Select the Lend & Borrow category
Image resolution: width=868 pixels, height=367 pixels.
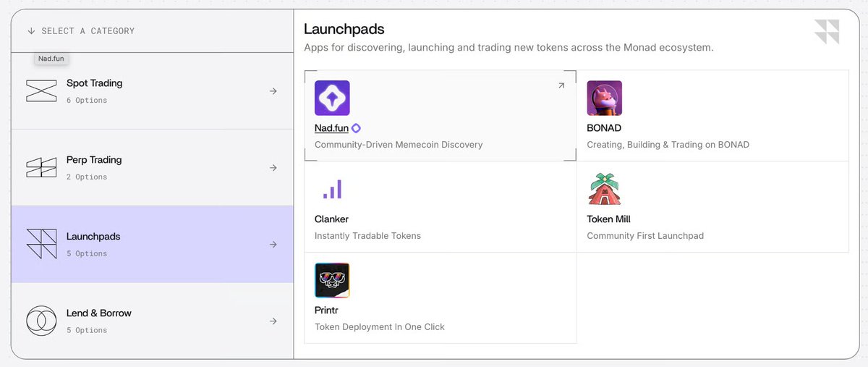[x=152, y=320]
